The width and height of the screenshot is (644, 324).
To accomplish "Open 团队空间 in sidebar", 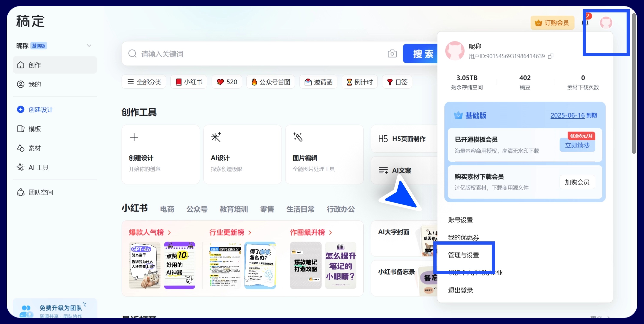I will pos(55,192).
